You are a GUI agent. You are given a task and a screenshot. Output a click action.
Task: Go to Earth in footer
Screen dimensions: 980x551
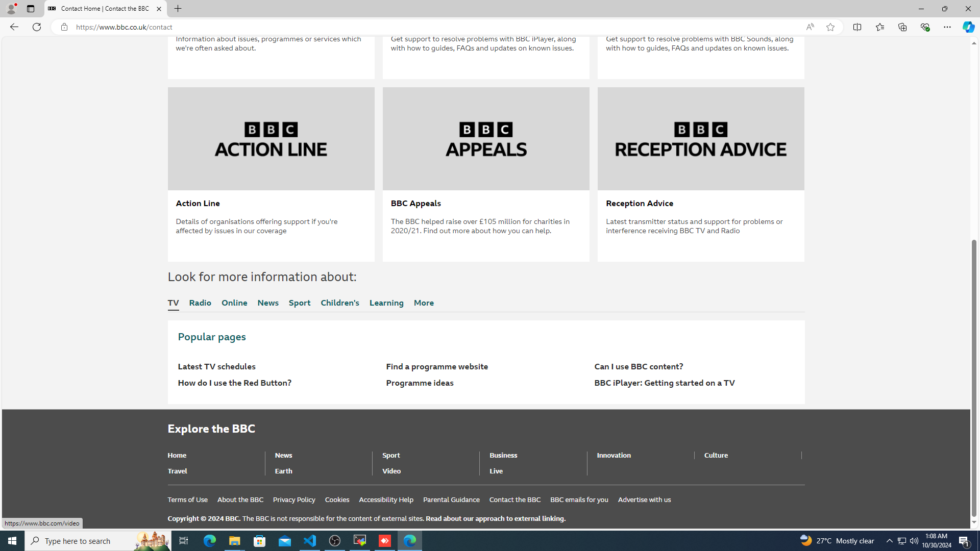(x=284, y=471)
